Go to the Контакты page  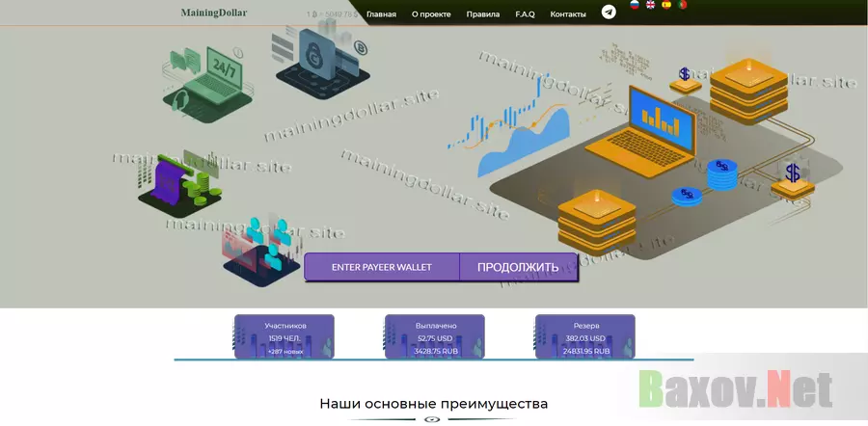click(568, 14)
